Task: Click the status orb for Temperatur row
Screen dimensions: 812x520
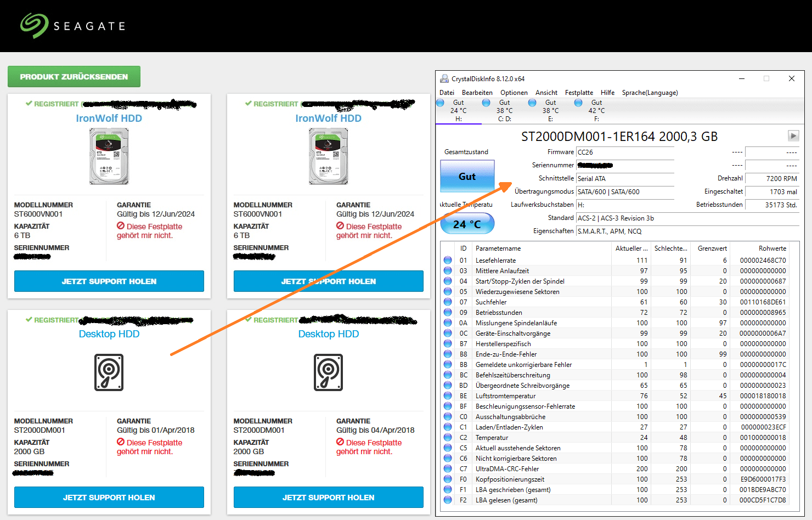Action: (448, 438)
